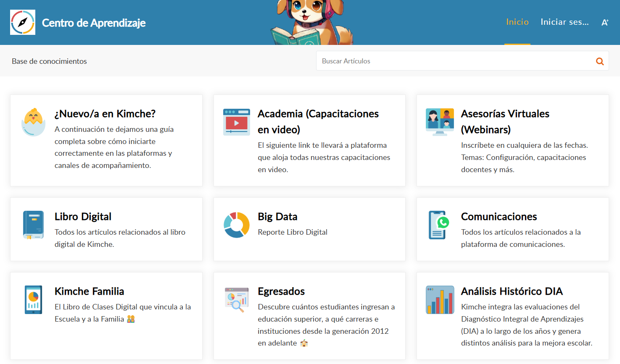
Task: Click the Egresados analytics magnifier icon
Action: (237, 300)
